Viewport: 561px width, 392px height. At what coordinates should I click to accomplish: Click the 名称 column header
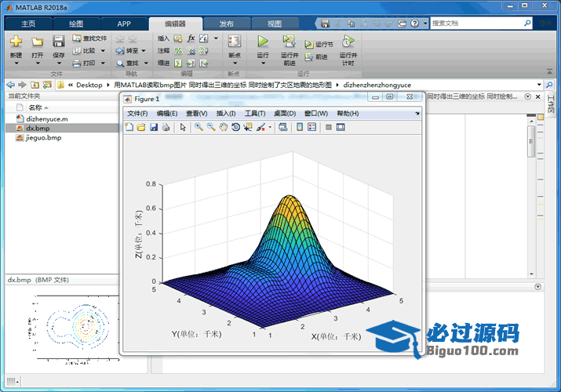pos(35,107)
